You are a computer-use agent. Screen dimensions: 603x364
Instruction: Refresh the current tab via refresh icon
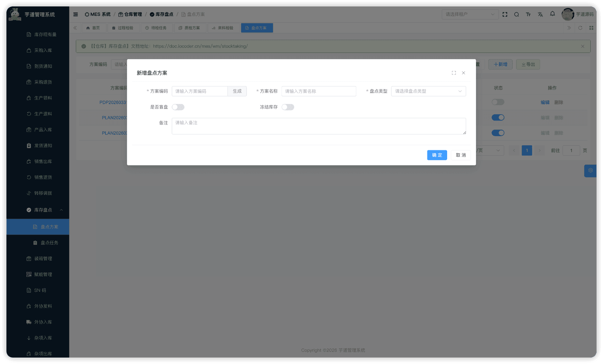580,28
